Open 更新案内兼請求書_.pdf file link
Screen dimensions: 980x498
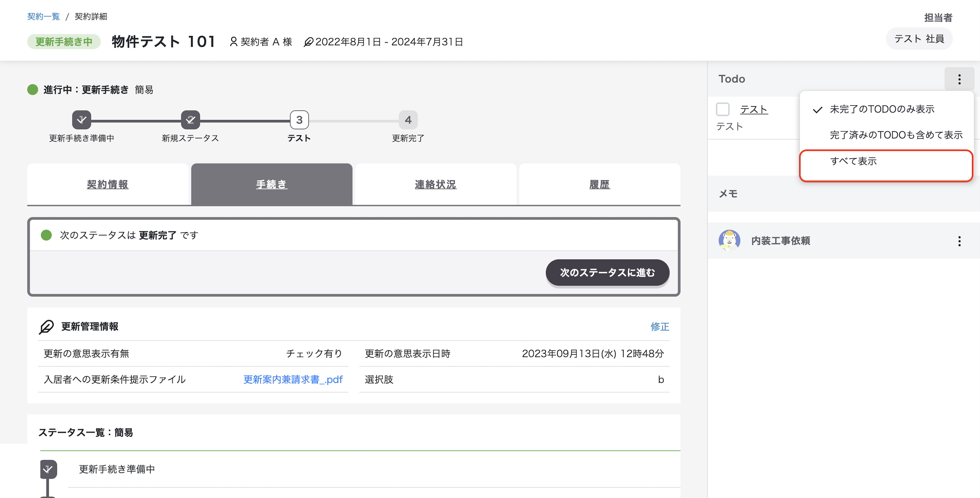(293, 379)
